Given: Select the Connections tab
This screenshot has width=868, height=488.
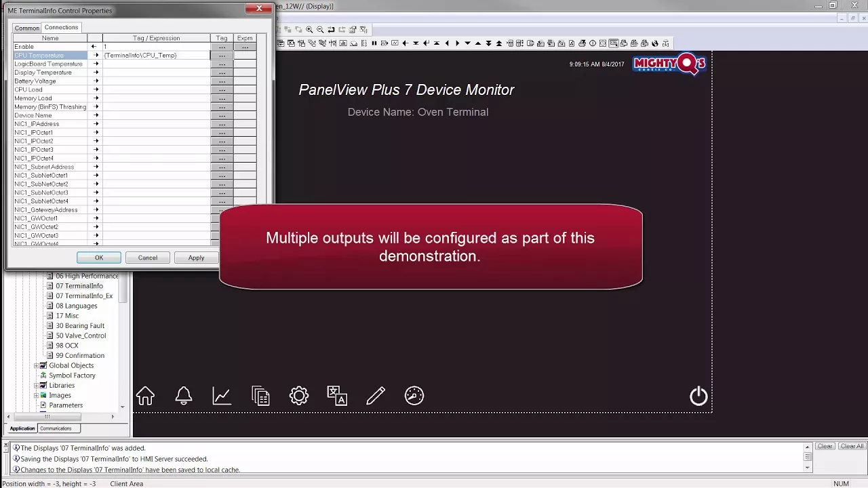Looking at the screenshot, I should (x=62, y=27).
